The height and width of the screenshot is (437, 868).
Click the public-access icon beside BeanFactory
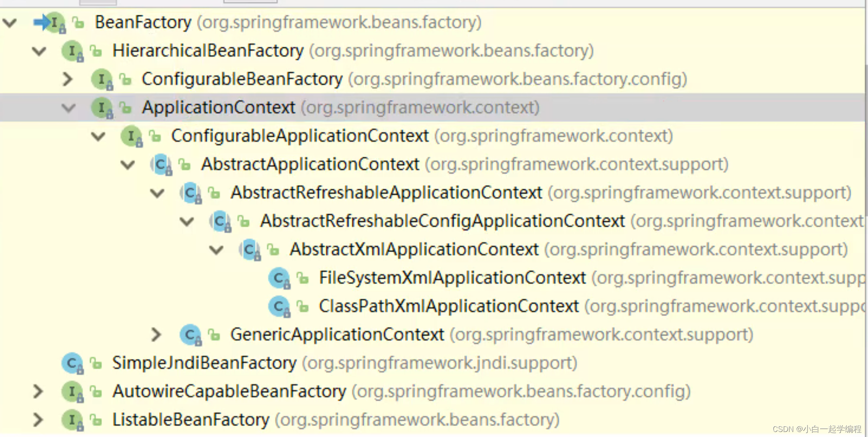[78, 22]
